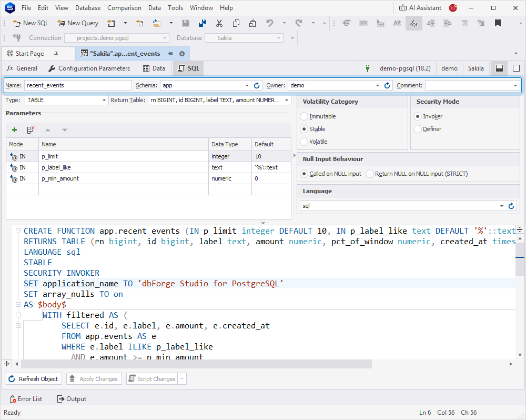
Task: Refresh the Schema list icon
Action: pos(257,85)
